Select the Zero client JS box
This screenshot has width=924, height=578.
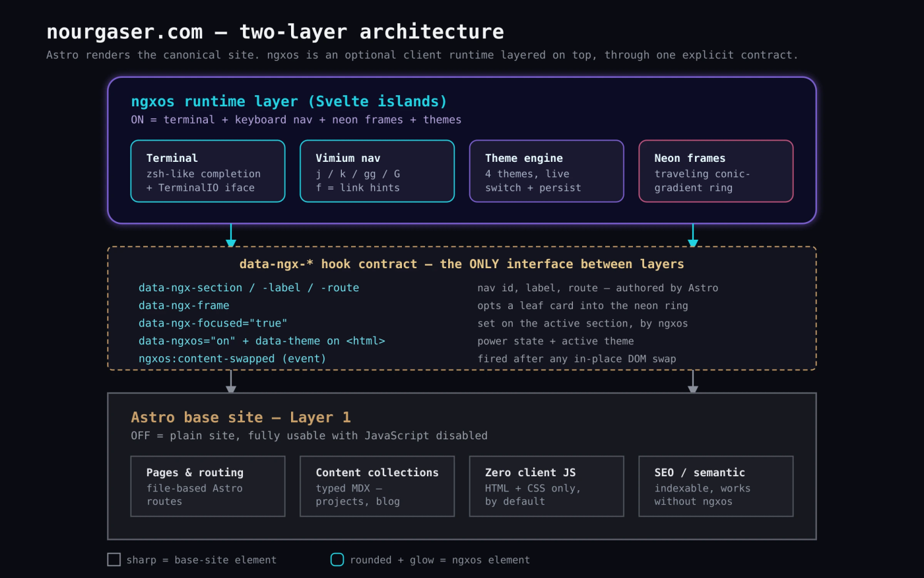pos(546,486)
